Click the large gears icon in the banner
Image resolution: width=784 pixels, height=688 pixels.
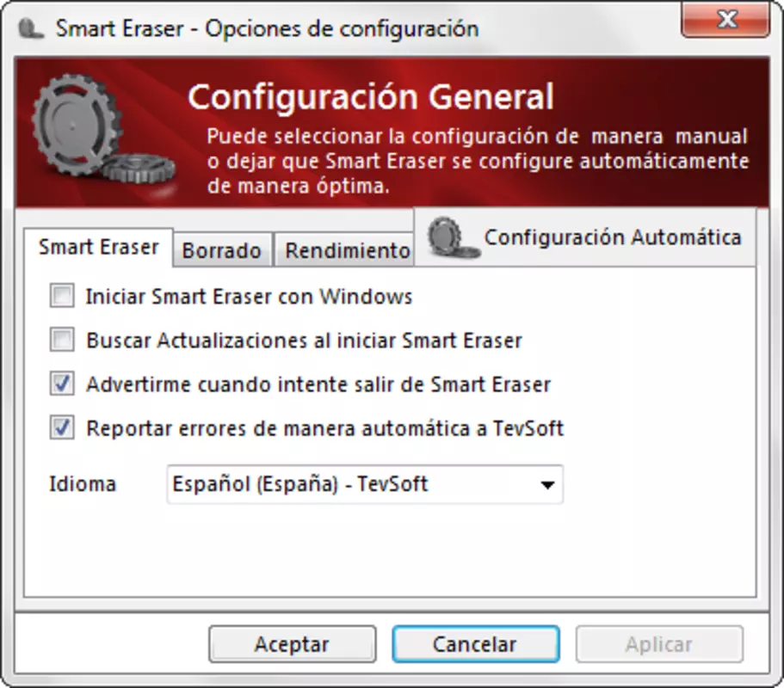pyautogui.click(x=102, y=129)
